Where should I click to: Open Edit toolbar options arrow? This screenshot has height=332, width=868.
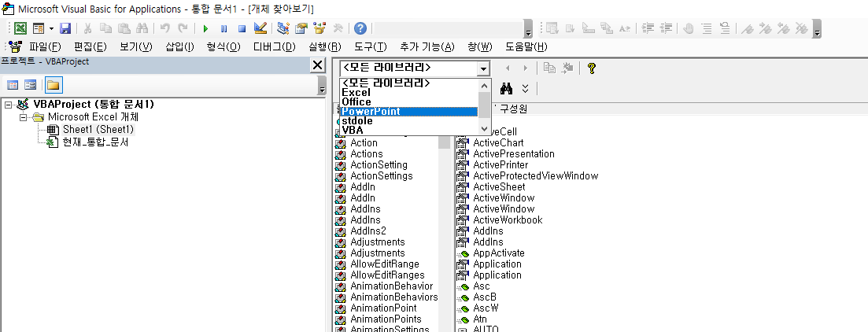click(x=817, y=30)
